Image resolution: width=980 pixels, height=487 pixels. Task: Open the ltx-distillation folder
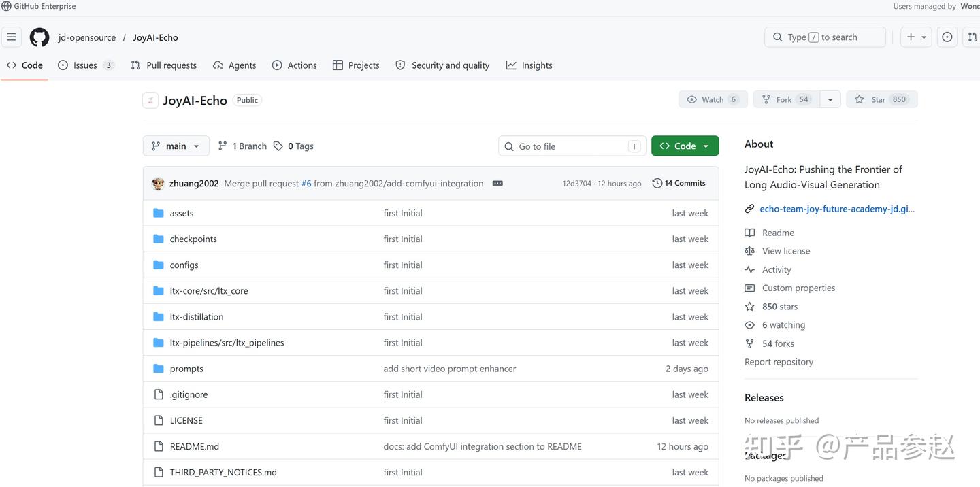tap(197, 317)
